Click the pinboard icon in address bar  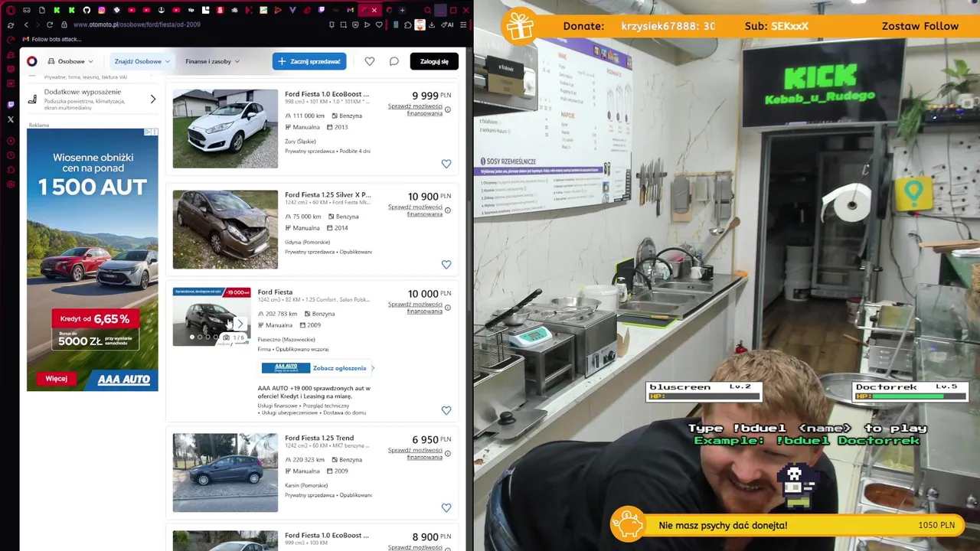332,24
